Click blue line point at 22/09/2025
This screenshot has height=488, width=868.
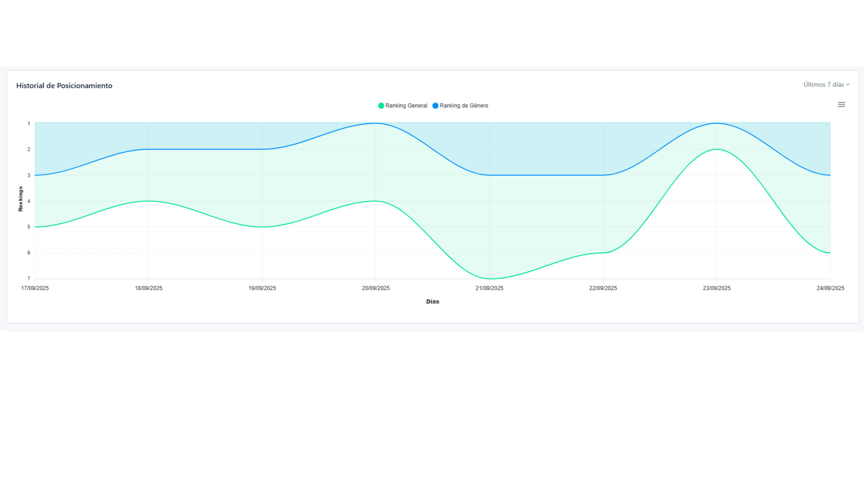[603, 175]
